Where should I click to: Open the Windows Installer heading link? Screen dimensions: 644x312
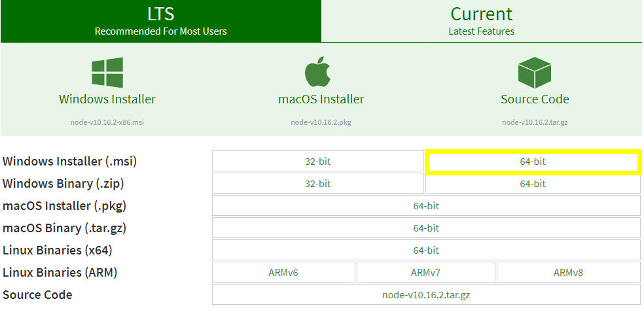click(107, 99)
